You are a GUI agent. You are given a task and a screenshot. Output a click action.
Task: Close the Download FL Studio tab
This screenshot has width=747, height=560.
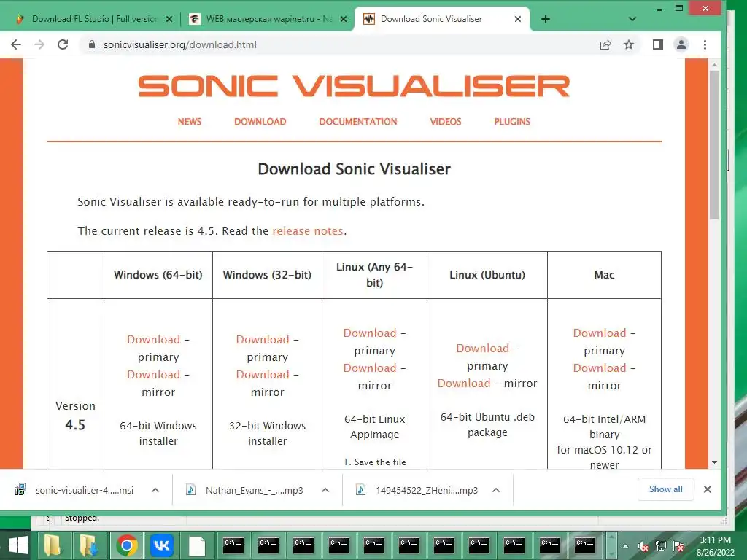click(169, 19)
